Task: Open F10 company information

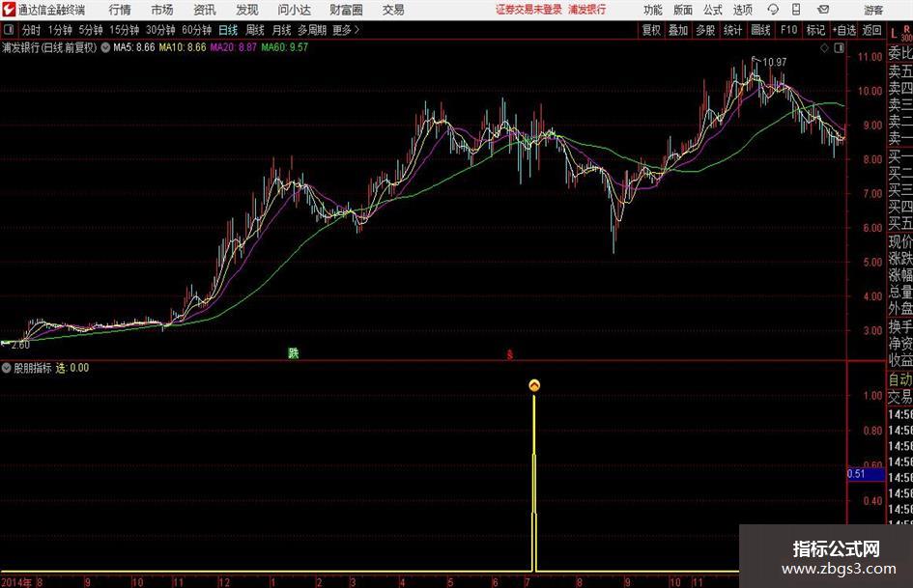Action: [x=789, y=30]
